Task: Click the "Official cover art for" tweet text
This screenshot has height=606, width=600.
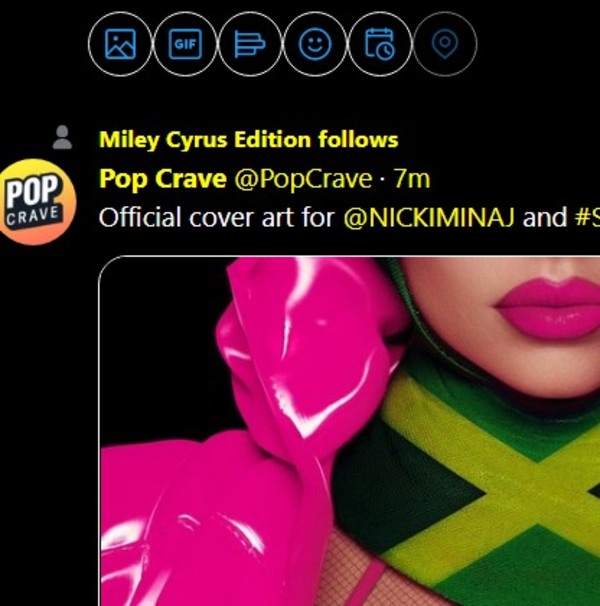Action: (x=215, y=217)
